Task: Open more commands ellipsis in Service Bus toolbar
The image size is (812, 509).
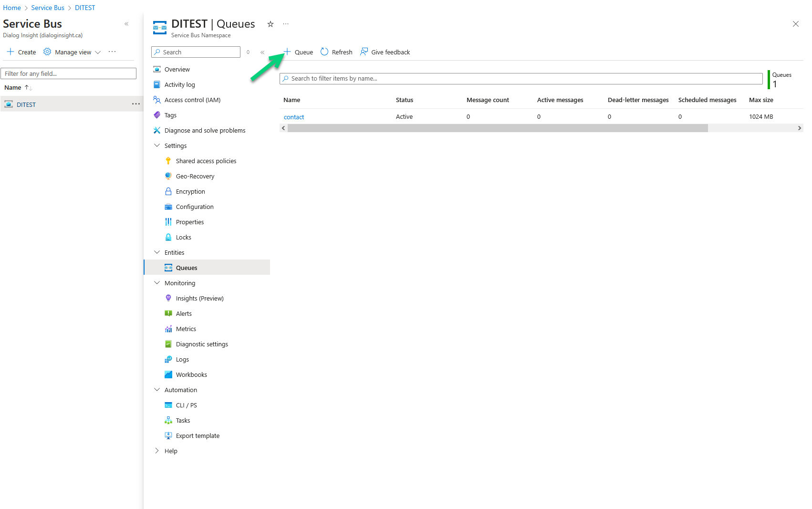Action: 112,52
